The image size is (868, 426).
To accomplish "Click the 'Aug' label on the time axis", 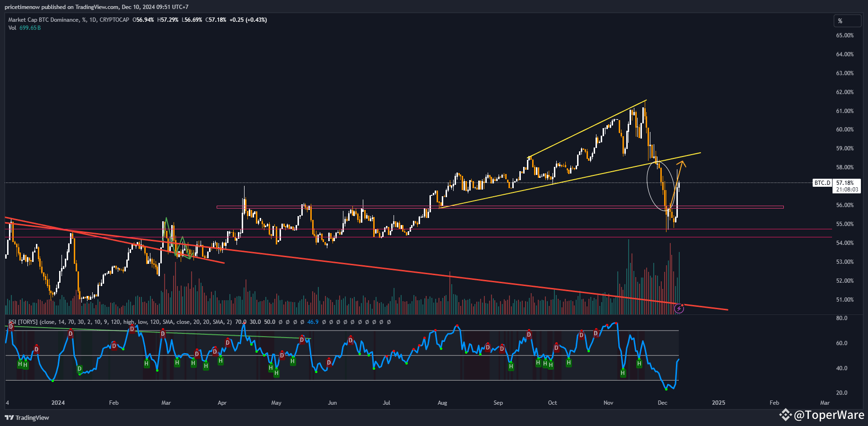I will click(x=442, y=403).
